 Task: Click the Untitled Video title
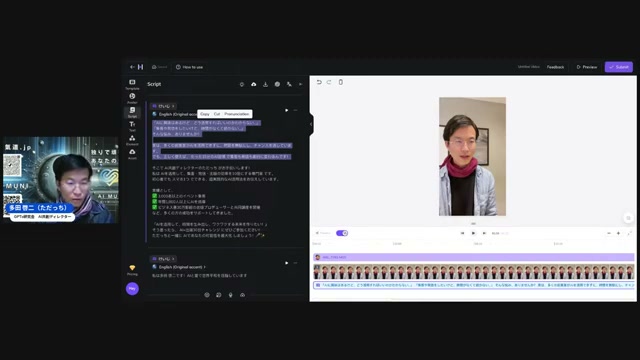tap(529, 67)
